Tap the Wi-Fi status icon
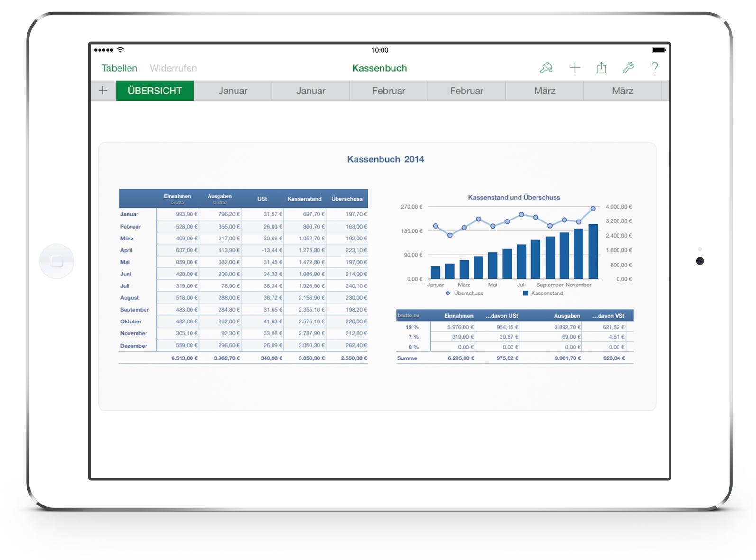Screen dimensions: 756x560 pyautogui.click(x=121, y=50)
